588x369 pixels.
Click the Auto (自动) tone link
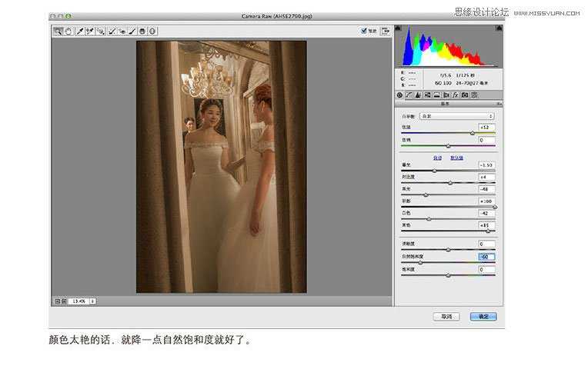(x=437, y=158)
